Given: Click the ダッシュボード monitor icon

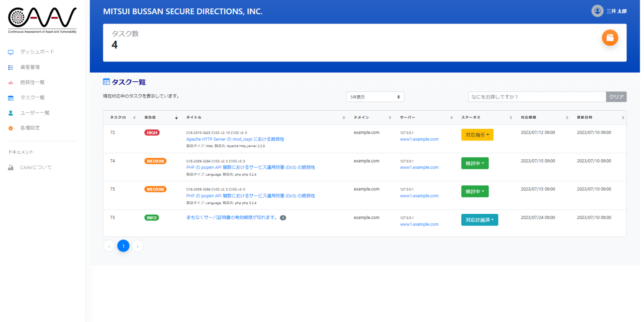Looking at the screenshot, I should coord(11,52).
